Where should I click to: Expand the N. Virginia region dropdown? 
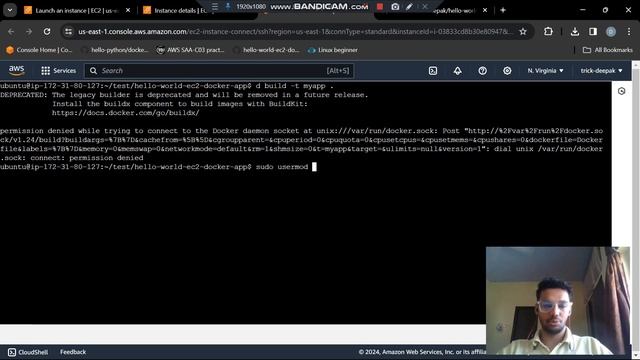click(x=545, y=71)
